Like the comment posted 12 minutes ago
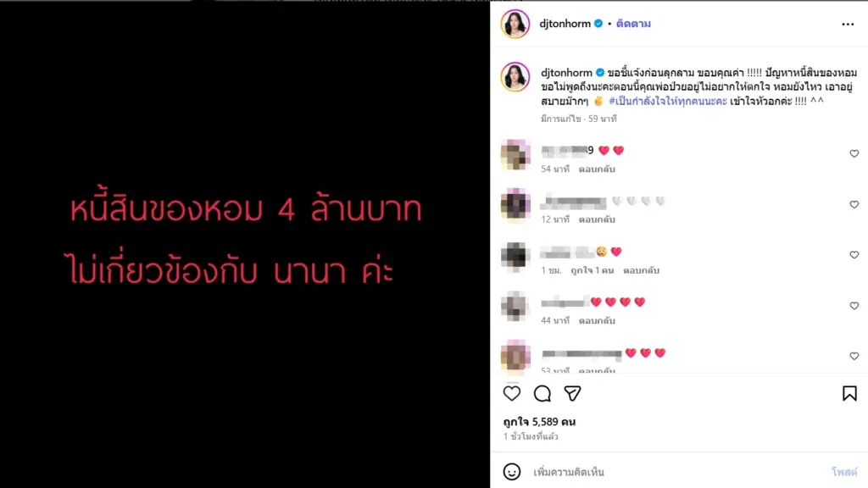Image resolution: width=868 pixels, height=488 pixels. point(854,204)
